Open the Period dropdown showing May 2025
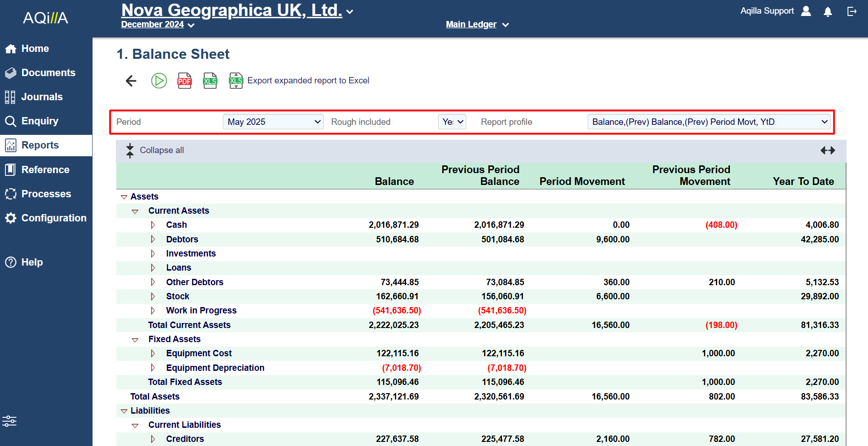Image resolution: width=868 pixels, height=446 pixels. 273,122
